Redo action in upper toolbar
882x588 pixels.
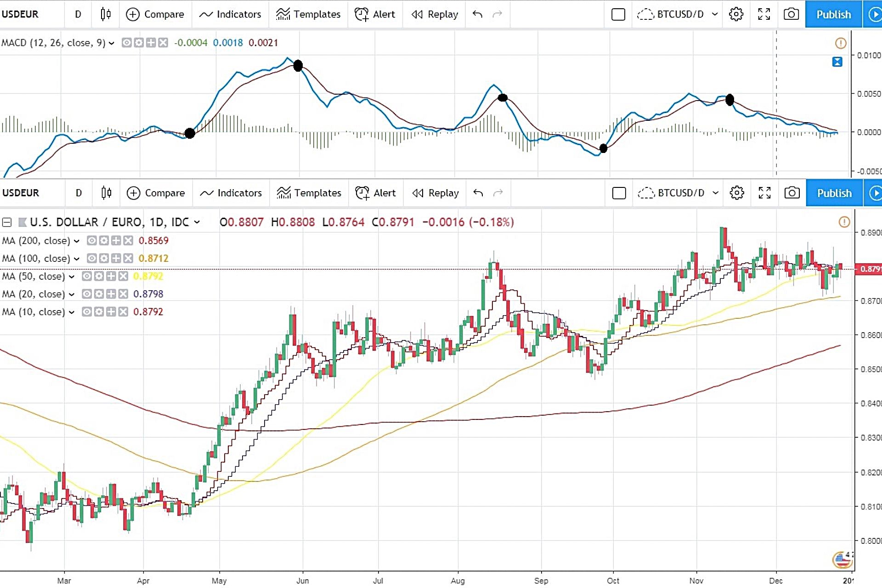(497, 14)
